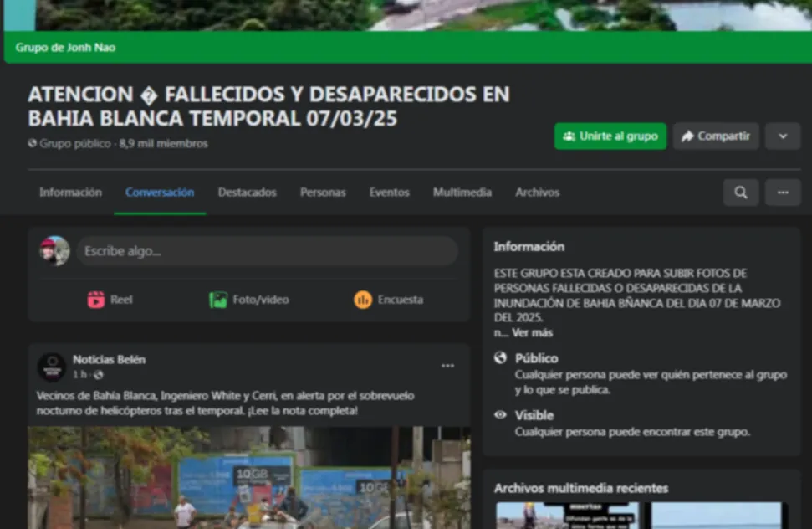
Task: Create a poll with the Encuesta icon
Action: (x=363, y=299)
